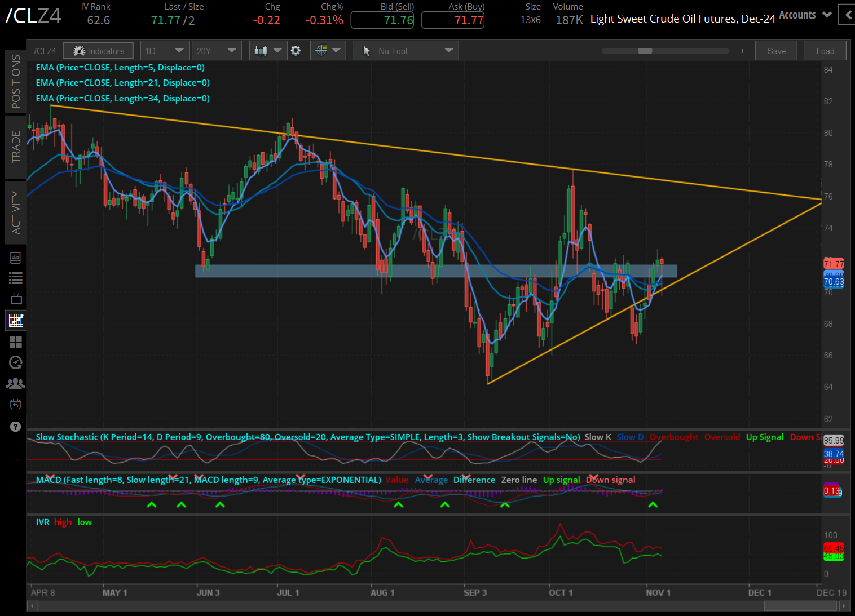Click the 65.45 IVR high value tag
The height and width of the screenshot is (616, 855).
tap(834, 548)
